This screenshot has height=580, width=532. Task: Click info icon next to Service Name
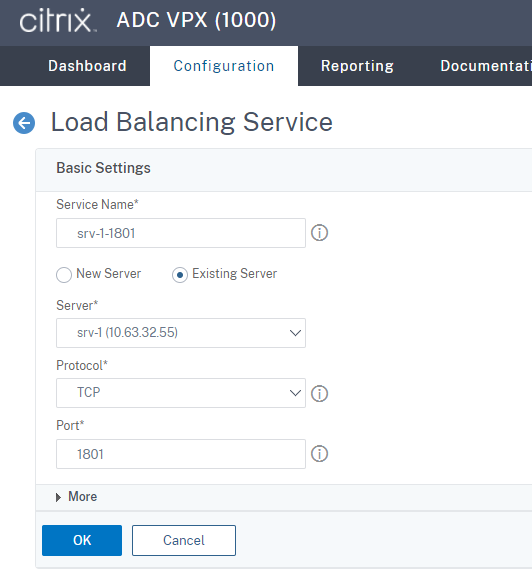coord(319,233)
